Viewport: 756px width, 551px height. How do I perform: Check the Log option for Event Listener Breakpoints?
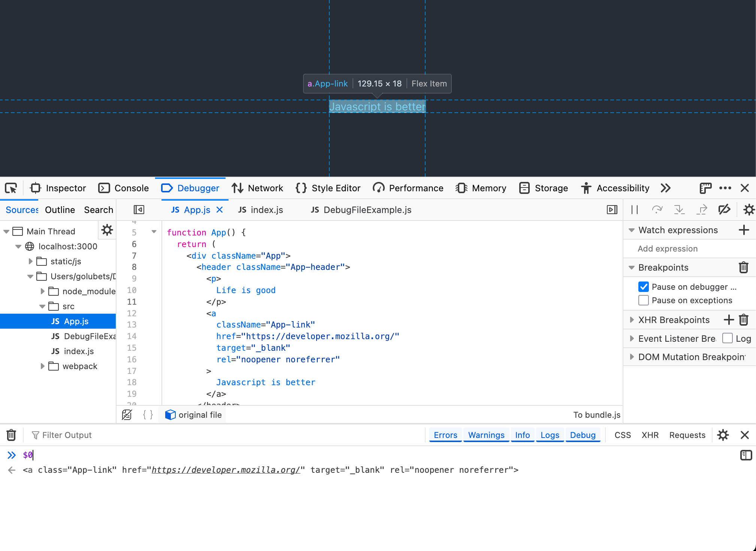click(x=728, y=338)
